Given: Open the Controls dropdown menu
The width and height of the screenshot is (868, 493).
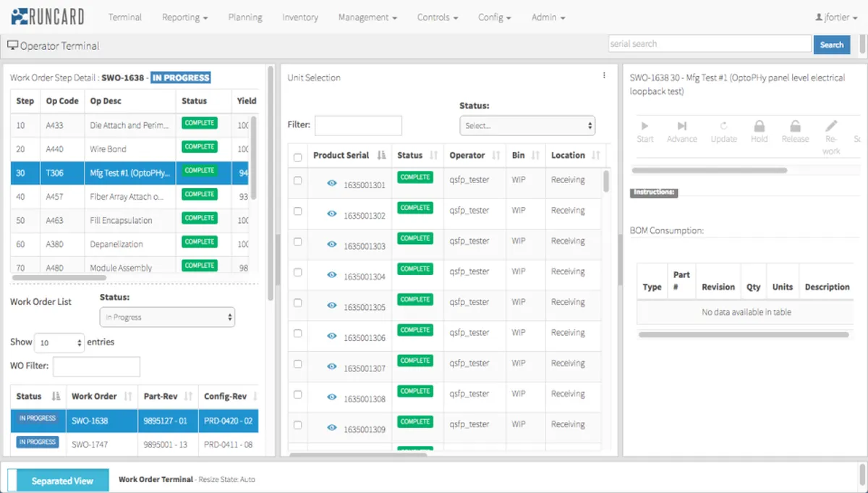Looking at the screenshot, I should (438, 17).
